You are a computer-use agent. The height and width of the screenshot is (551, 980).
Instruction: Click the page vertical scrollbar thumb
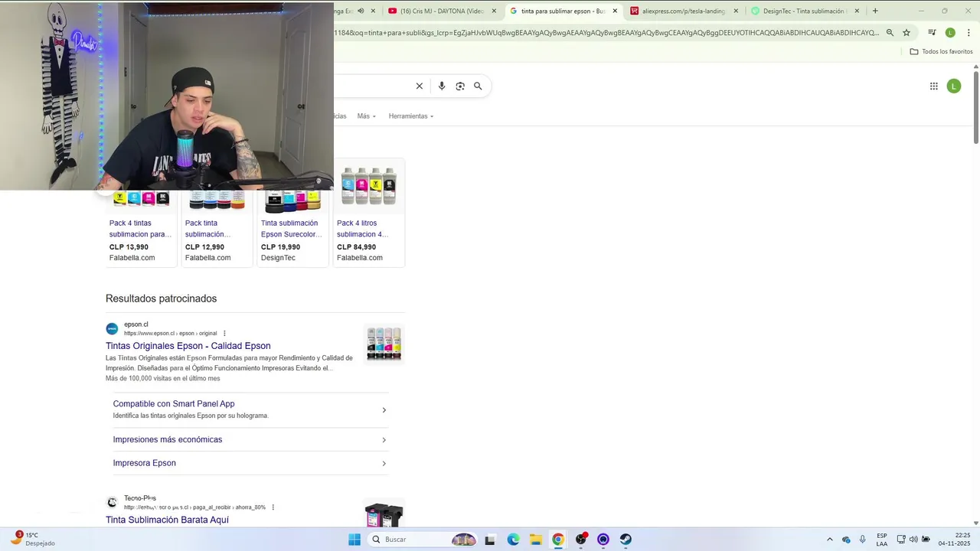point(976,106)
